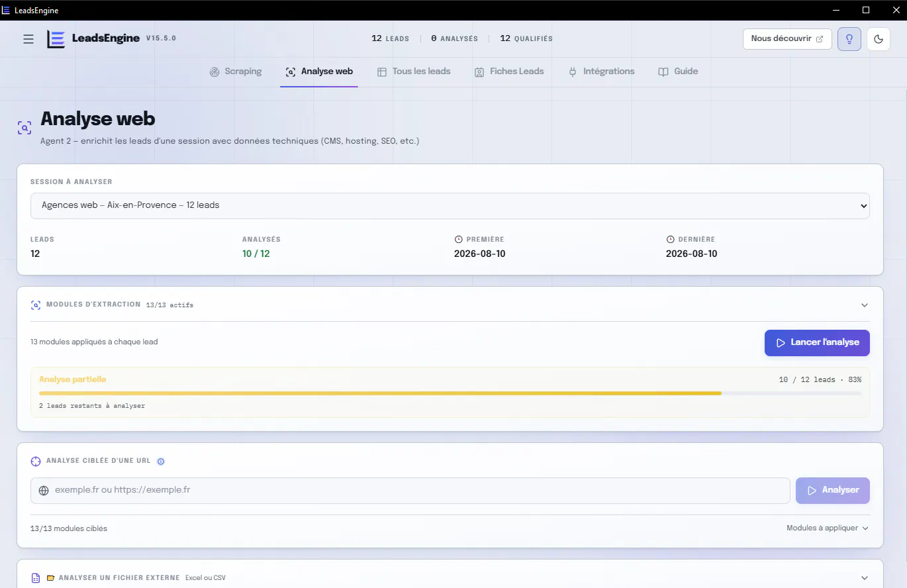Click the lightbulb tips button
The image size is (907, 588).
(849, 39)
